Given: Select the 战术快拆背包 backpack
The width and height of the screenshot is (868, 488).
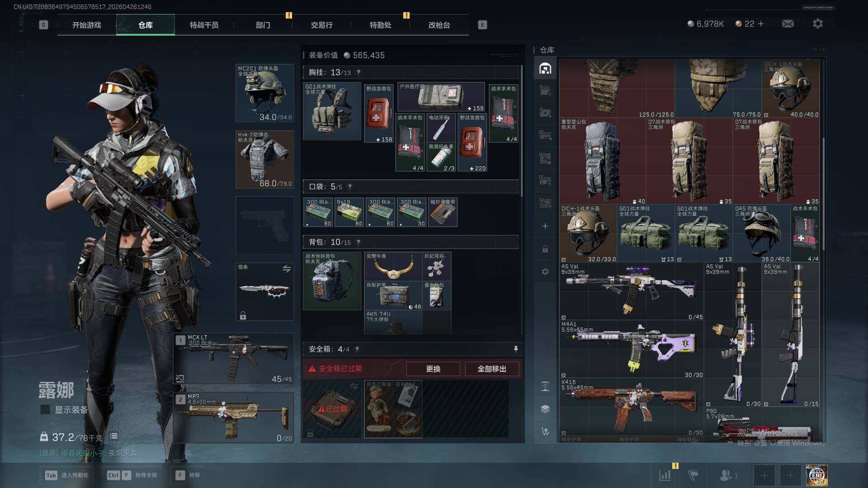Looking at the screenshot, I should [332, 281].
